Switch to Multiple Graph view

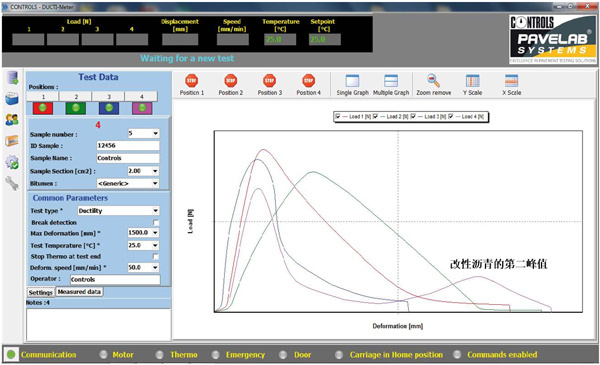(391, 84)
